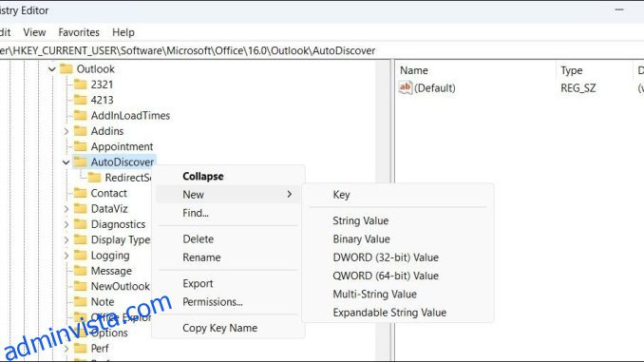Click the REG_SZ type cell
The height and width of the screenshot is (362, 644).
578,88
